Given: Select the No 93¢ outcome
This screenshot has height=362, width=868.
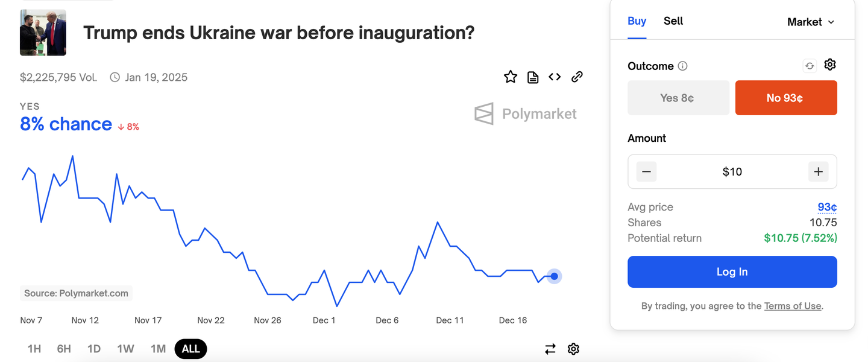Looking at the screenshot, I should [785, 98].
